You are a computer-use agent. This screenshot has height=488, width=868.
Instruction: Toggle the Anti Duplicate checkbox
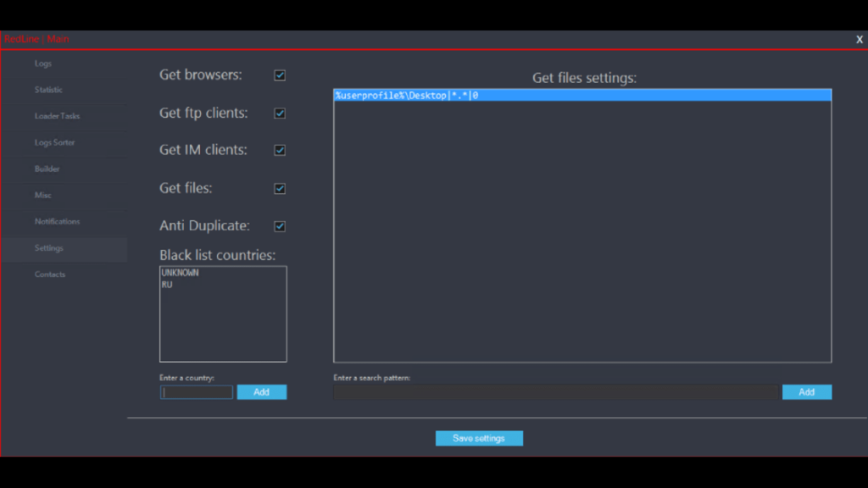pyautogui.click(x=280, y=226)
